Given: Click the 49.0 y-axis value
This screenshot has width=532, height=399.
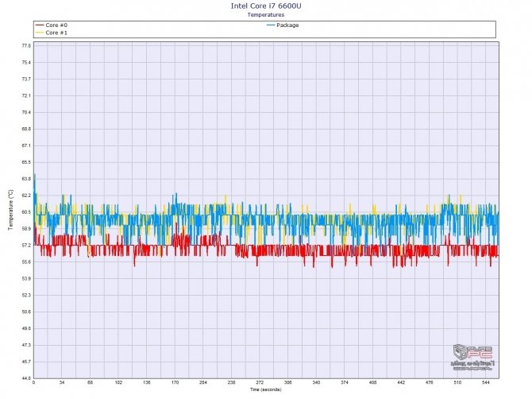Looking at the screenshot, I should 26,329.
